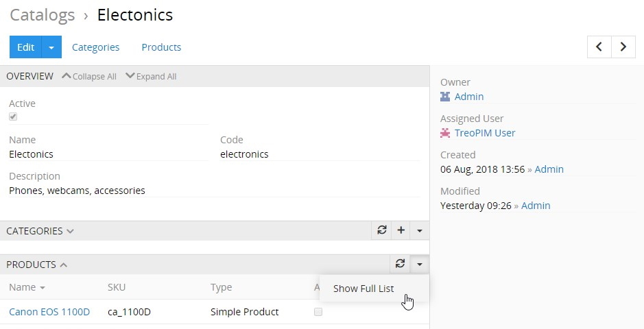This screenshot has height=329, width=644.
Task: Refresh the Categories panel
Action: (382, 231)
